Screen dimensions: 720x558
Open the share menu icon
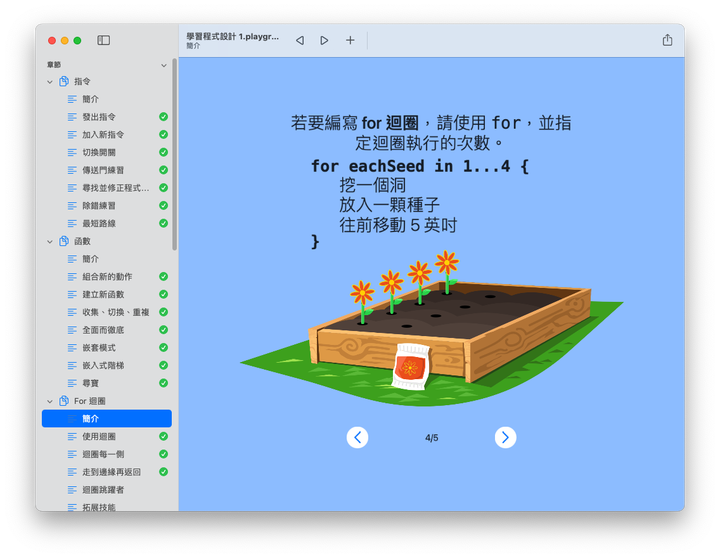[667, 40]
